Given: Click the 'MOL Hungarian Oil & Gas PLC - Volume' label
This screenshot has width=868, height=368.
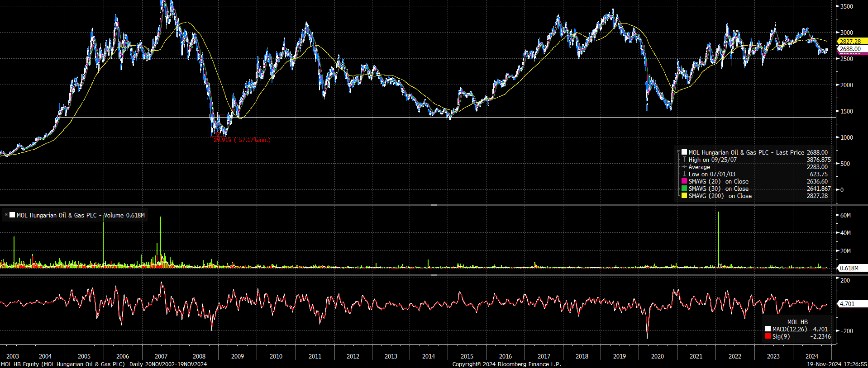Looking at the screenshot, I should tap(70, 215).
